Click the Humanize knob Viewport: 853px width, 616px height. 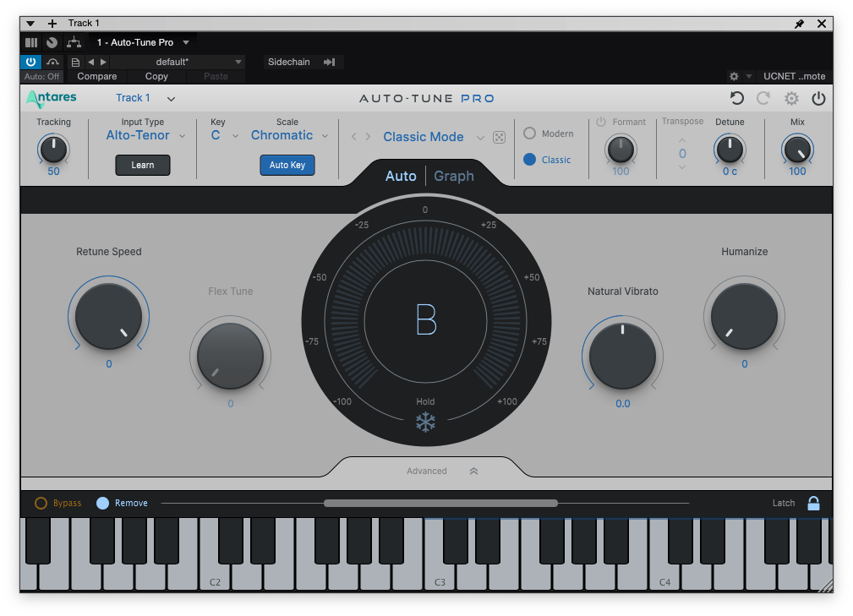[744, 316]
